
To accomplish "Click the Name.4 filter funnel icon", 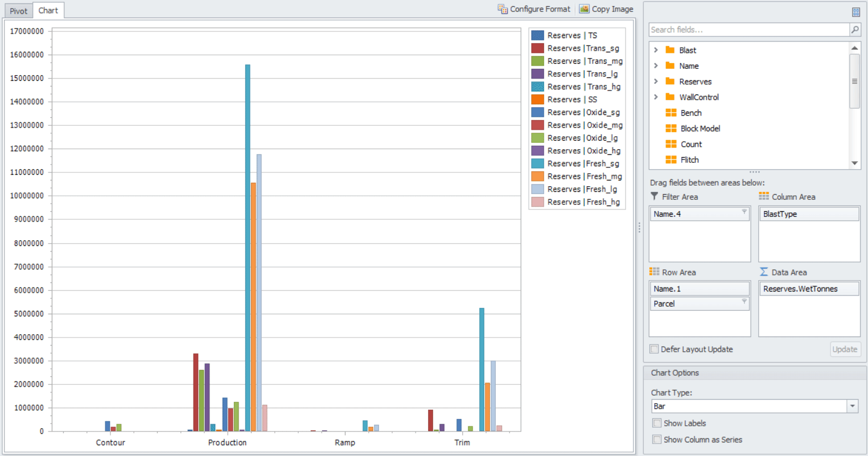I will 744,212.
